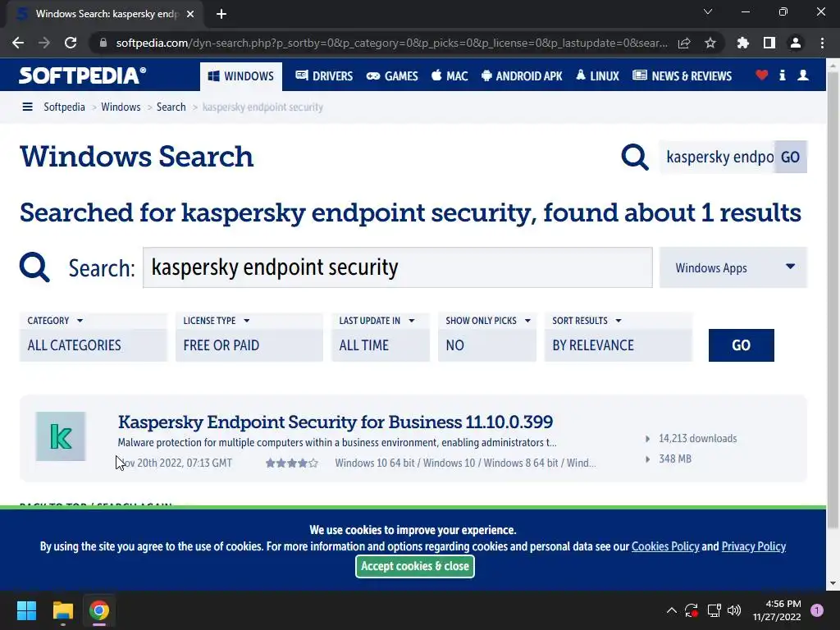Click the large magnifier icon beside Search label
Image resolution: width=840 pixels, height=630 pixels.
[x=34, y=267]
